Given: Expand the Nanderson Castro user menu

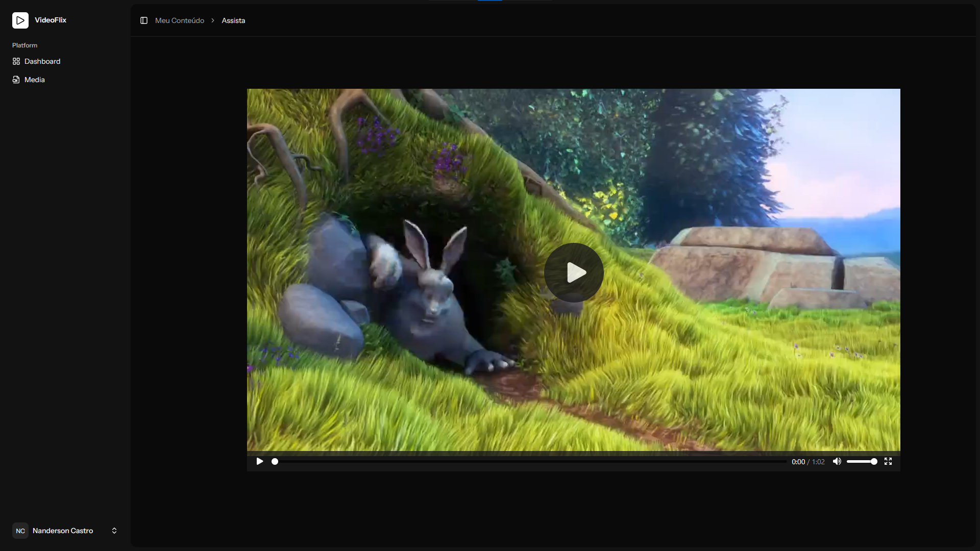Looking at the screenshot, I should 65,531.
